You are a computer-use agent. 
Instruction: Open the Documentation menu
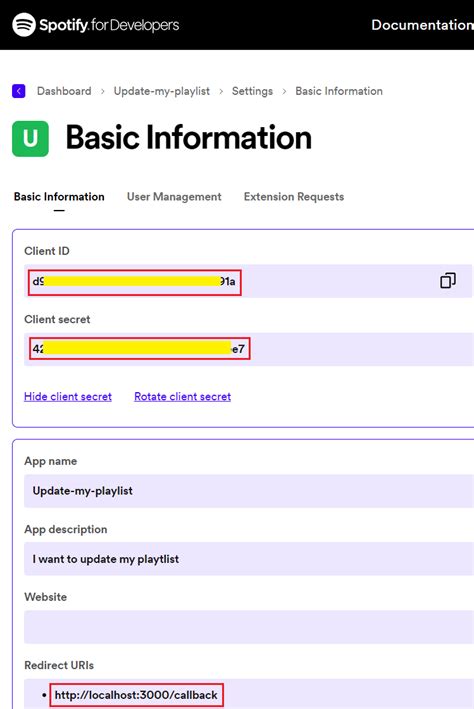[422, 25]
